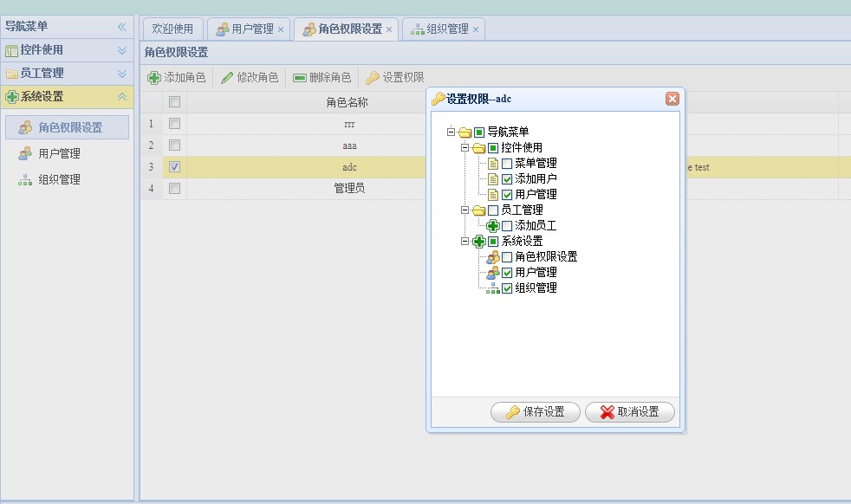Check the checkbox for role rrr
This screenshot has width=851, height=504.
[174, 124]
